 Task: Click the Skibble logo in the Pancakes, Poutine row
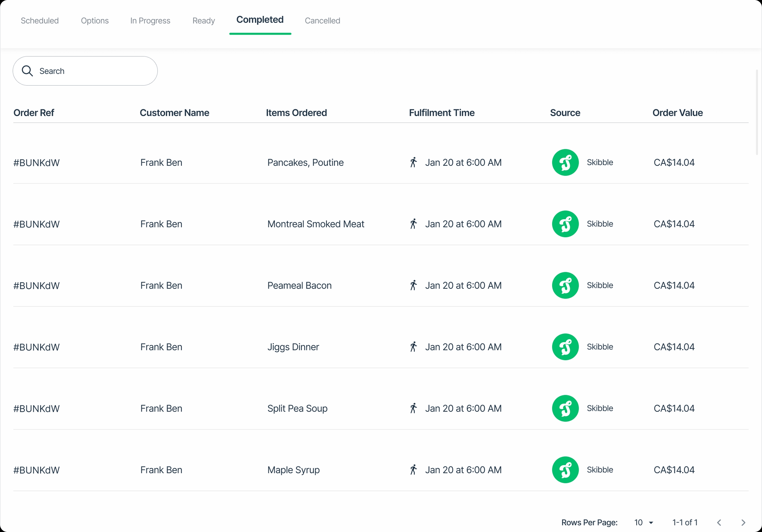tap(565, 162)
